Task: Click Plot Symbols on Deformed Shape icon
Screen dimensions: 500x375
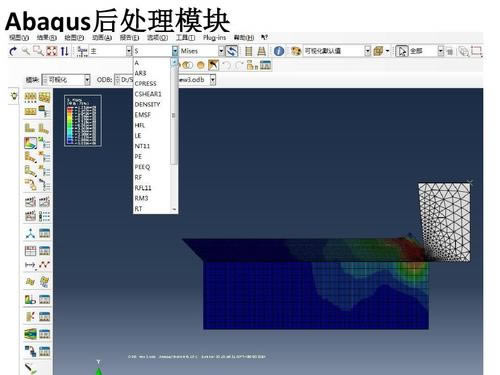Action: pos(30,157)
